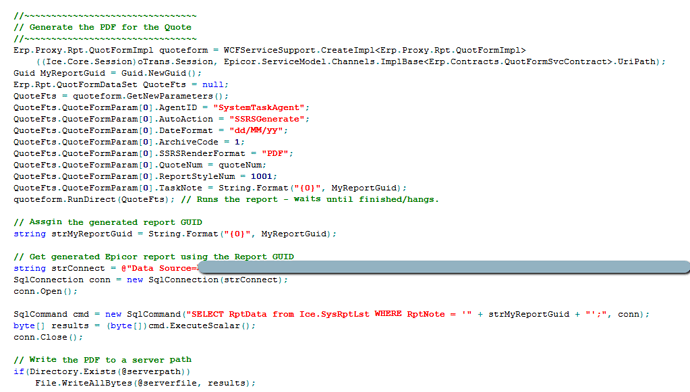Click the 'quoteform.RunDirect(QuoteFts);' call
The image size is (690, 392).
click(x=94, y=199)
